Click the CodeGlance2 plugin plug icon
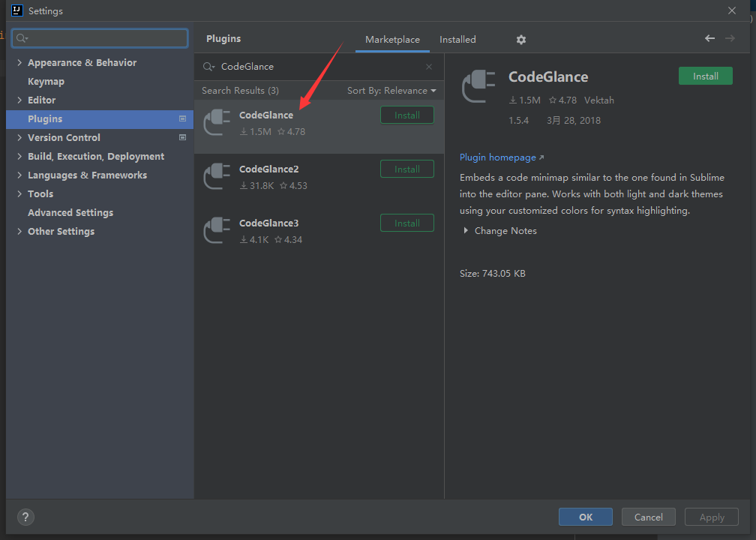The height and width of the screenshot is (540, 756). (x=217, y=176)
